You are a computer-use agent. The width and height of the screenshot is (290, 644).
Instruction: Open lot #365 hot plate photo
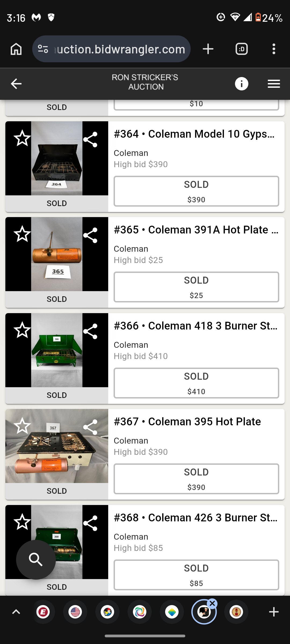[57, 254]
